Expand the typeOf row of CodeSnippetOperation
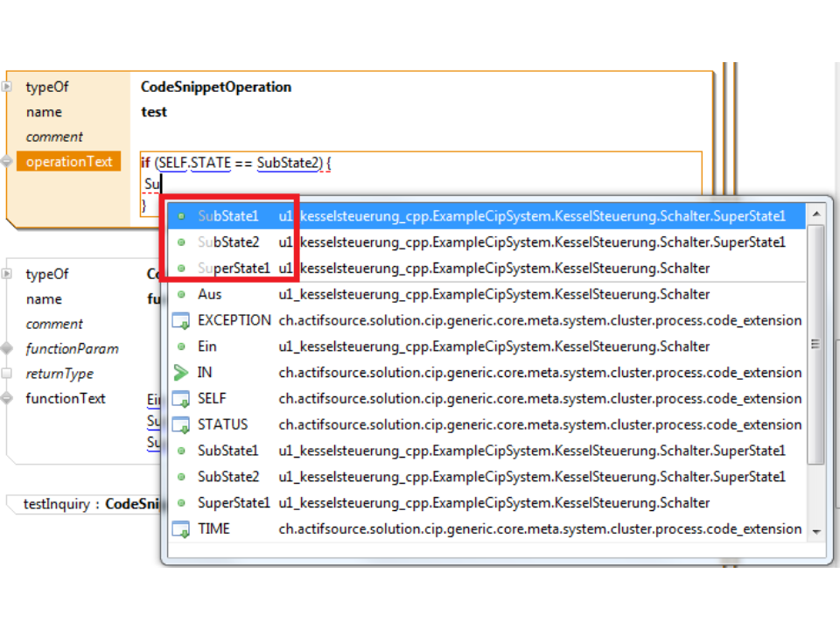 coord(7,87)
